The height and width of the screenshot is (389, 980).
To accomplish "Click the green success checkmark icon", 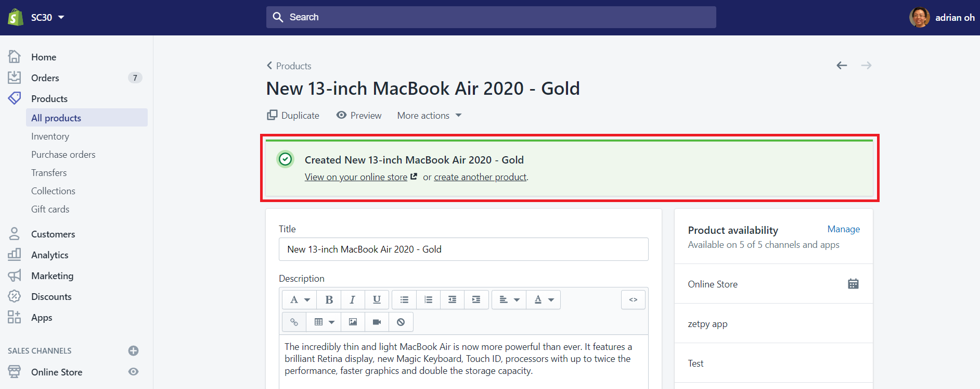I will (286, 159).
